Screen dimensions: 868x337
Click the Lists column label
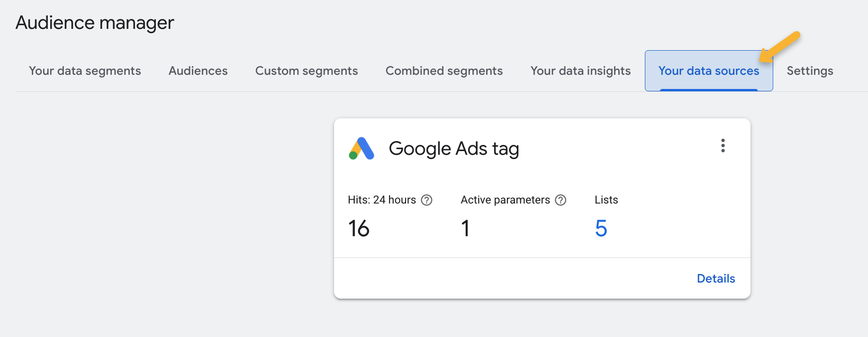(606, 200)
